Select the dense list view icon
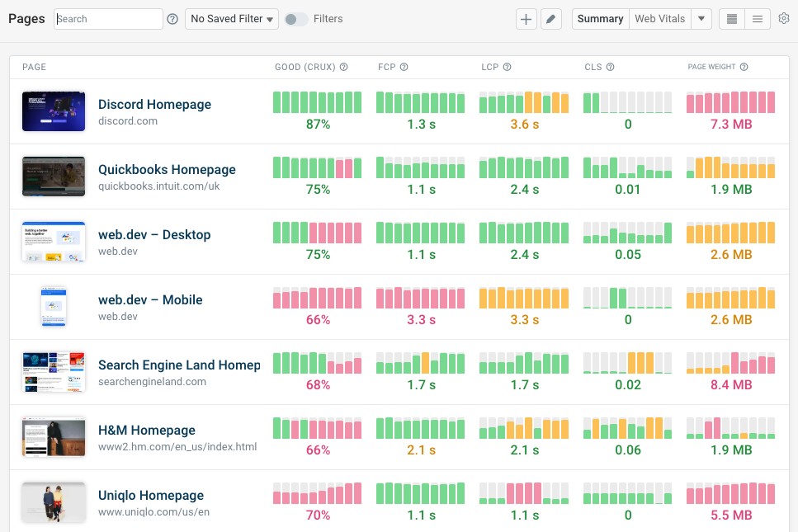Image resolution: width=798 pixels, height=532 pixels. [x=731, y=18]
